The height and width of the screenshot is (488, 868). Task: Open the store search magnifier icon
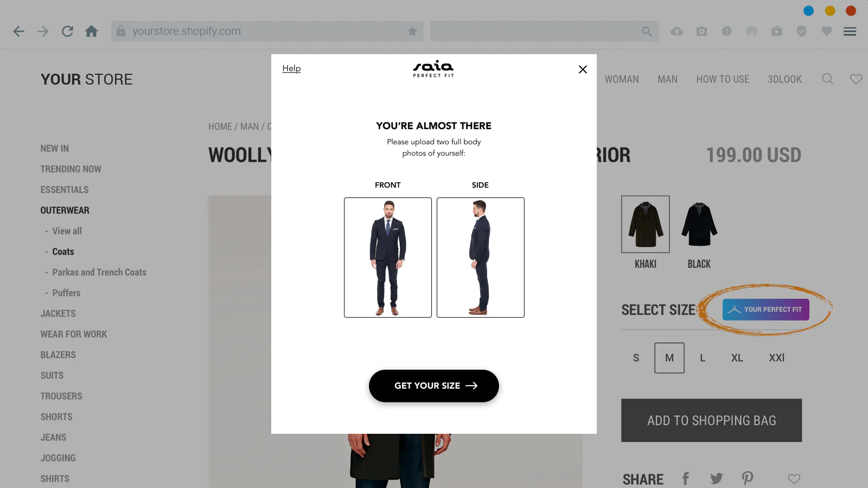pos(827,79)
